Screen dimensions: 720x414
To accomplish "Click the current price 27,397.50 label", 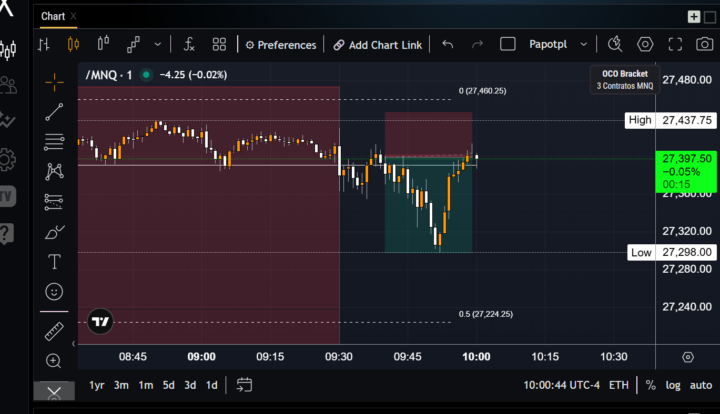I will [x=686, y=171].
